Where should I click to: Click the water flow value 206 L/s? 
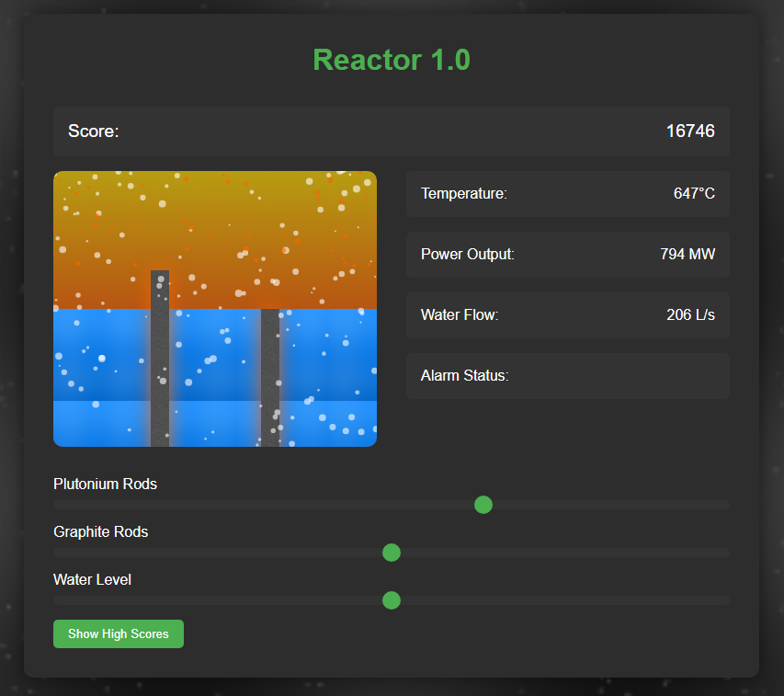690,314
